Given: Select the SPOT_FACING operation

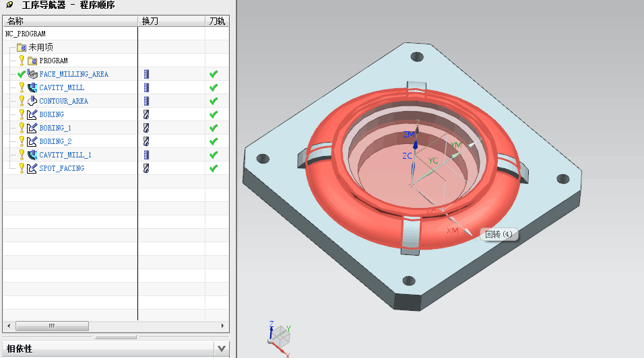Looking at the screenshot, I should (x=61, y=168).
